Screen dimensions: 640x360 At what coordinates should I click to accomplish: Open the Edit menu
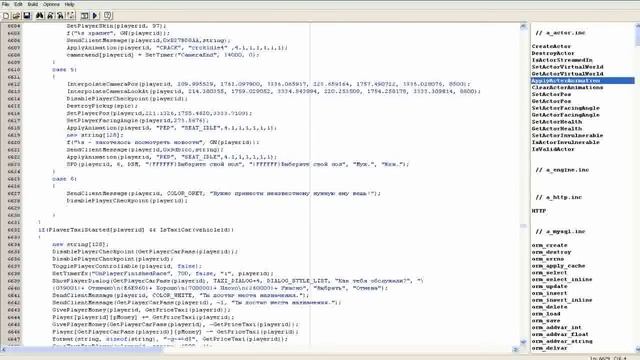[x=18, y=4]
